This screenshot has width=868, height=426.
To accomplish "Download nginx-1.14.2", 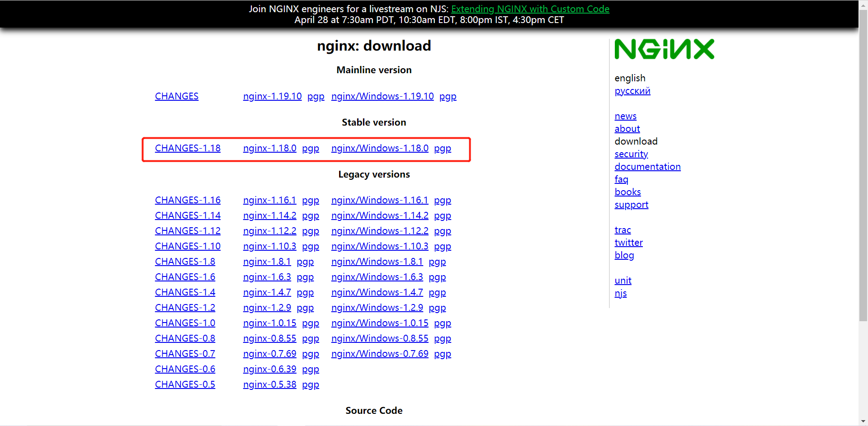I will (270, 215).
